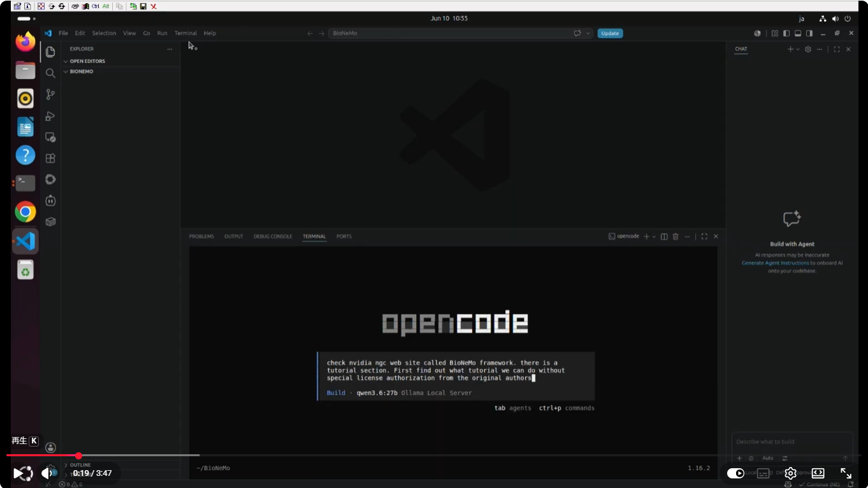Image resolution: width=868 pixels, height=488 pixels.
Task: Open new terminal launch profile dropdown
Action: 654,236
